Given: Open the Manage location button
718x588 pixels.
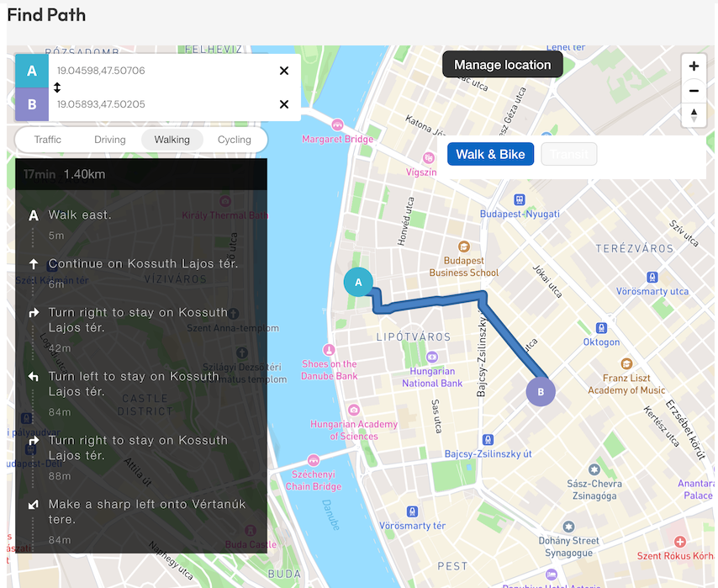Looking at the screenshot, I should tap(502, 65).
